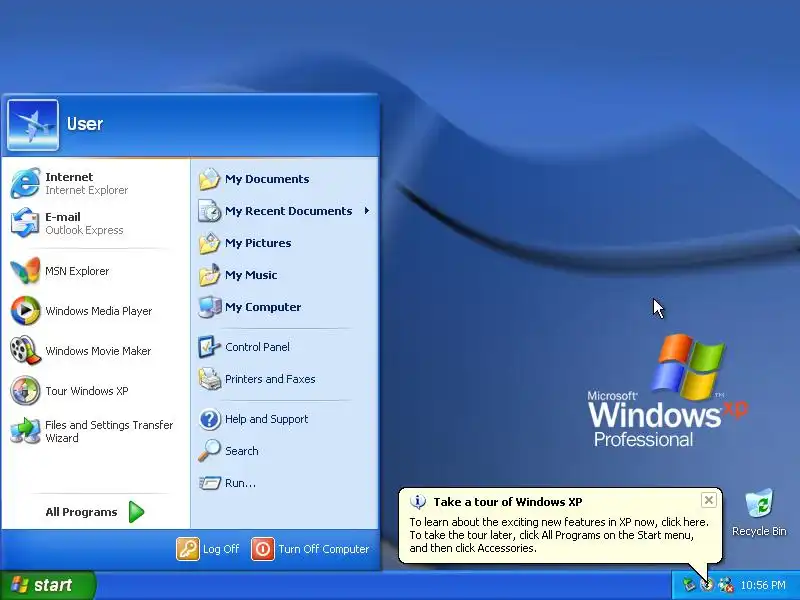Open Printers and Faxes icon

[209, 379]
